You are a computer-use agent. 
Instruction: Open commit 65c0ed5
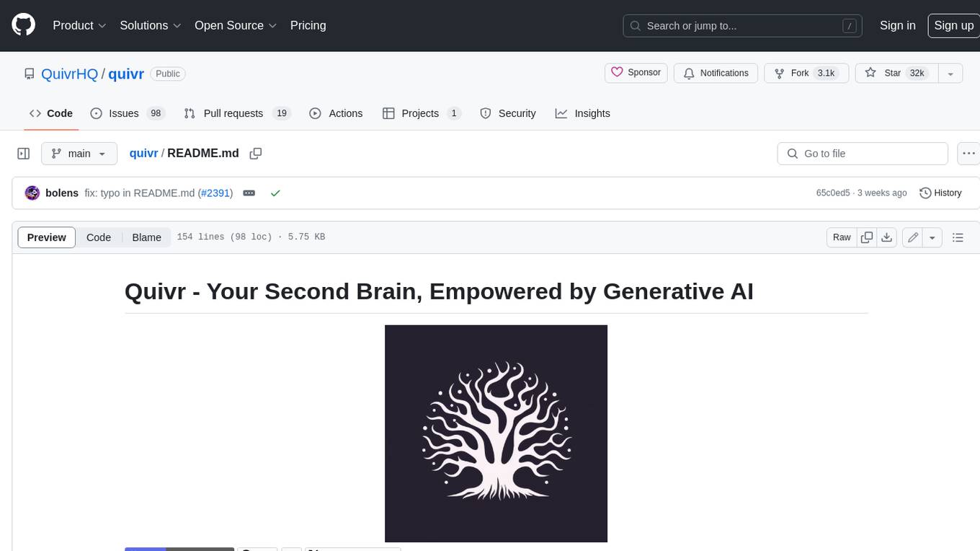pos(833,193)
